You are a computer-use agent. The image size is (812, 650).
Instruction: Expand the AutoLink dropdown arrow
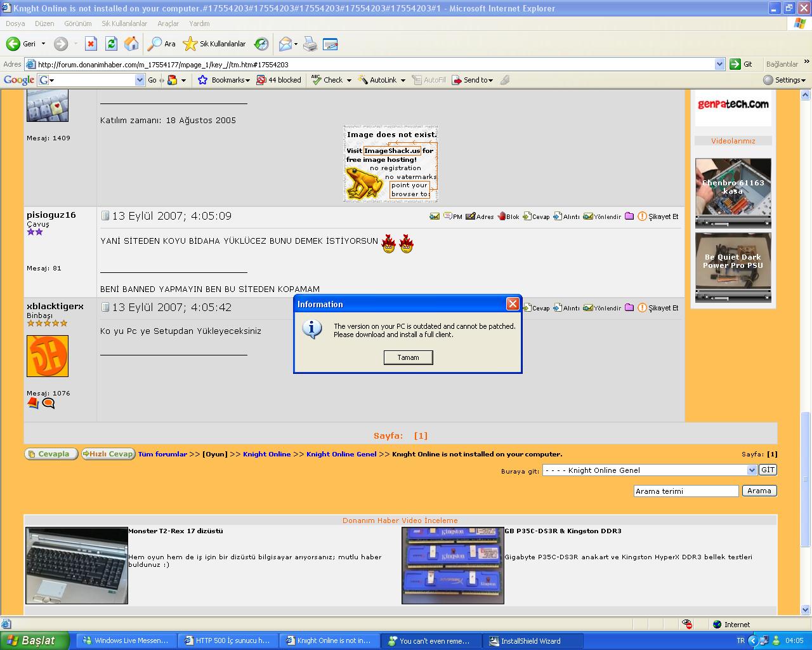pos(402,81)
